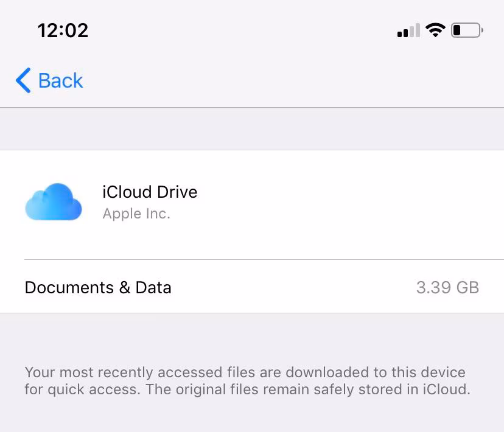504x432 pixels.
Task: Tap the Apple Inc. developer label
Action: pos(136,214)
